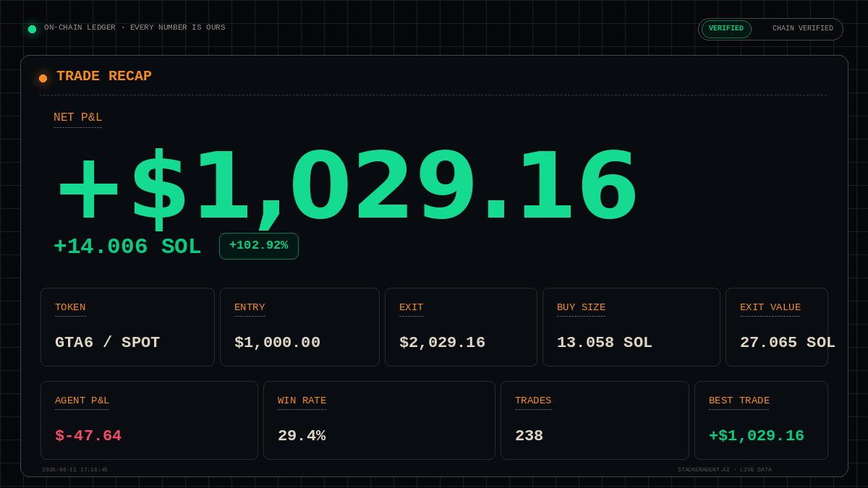Viewport: 868px width, 488px height.
Task: Click the TRADE RECAP heading
Action: click(104, 76)
